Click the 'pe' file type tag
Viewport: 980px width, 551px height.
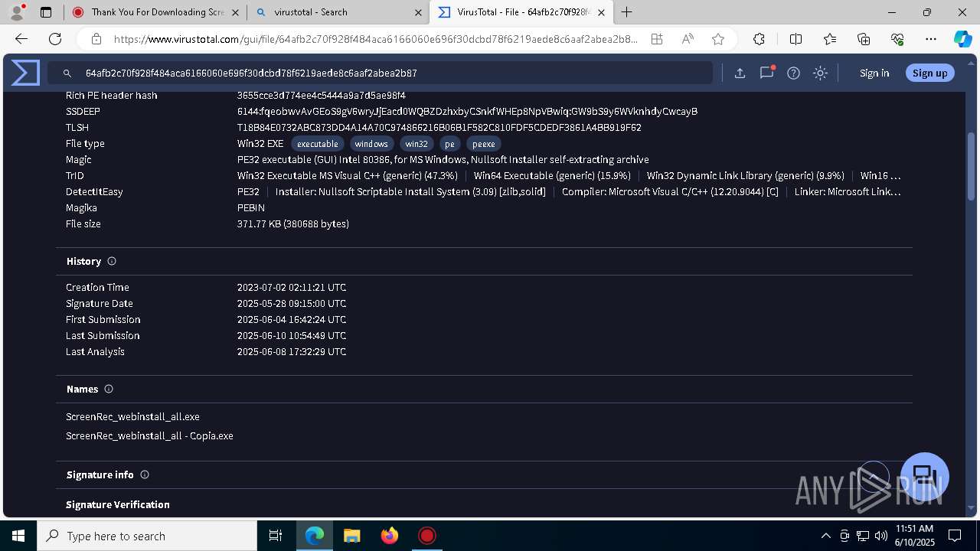click(x=449, y=144)
